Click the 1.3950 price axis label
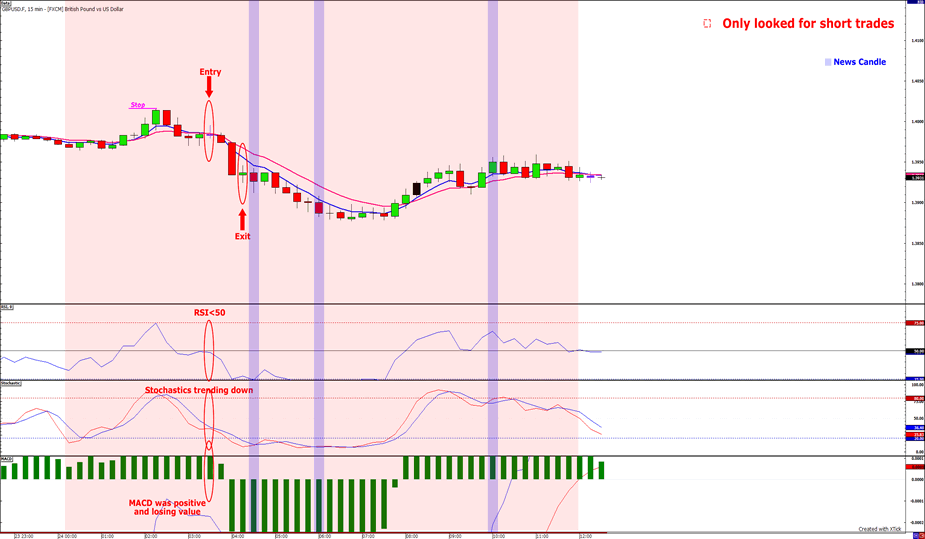Screen dimensions: 925x539 click(917, 162)
